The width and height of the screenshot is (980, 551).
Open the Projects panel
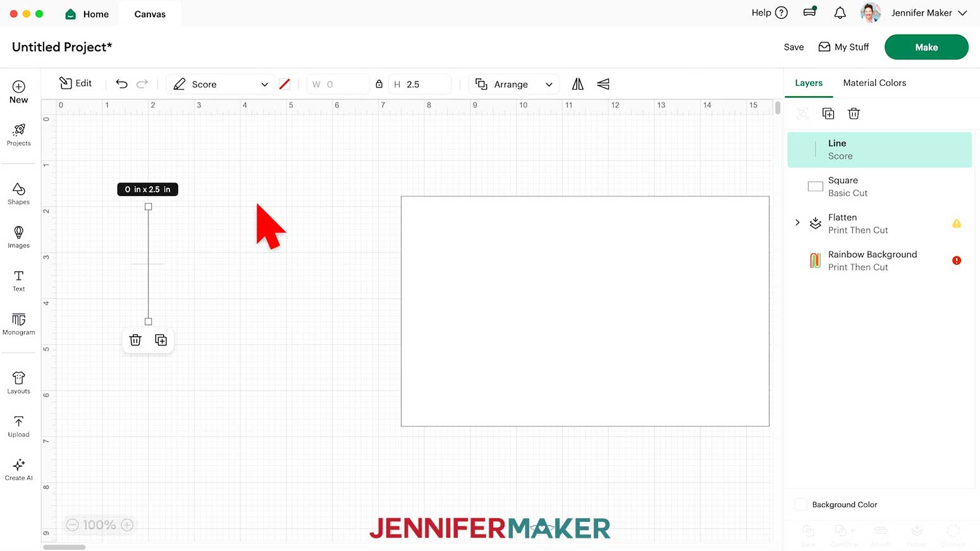tap(18, 135)
